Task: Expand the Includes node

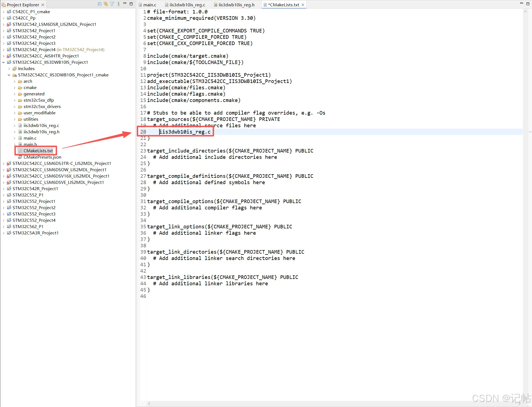Action: (9, 69)
